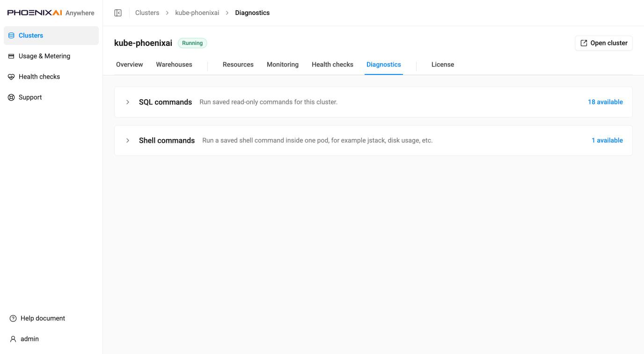The image size is (644, 354).
Task: Click the PhoenixAI Anywhere logo
Action: (51, 13)
